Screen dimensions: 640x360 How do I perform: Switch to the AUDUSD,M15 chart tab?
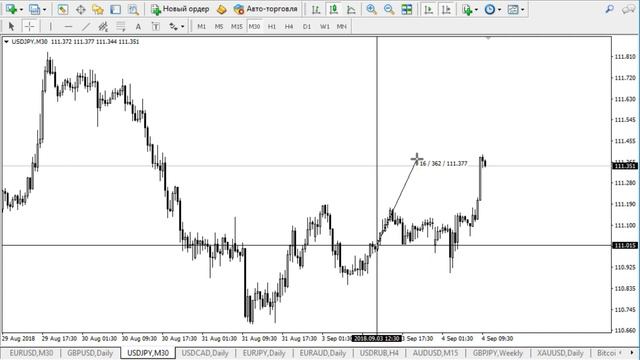click(x=436, y=353)
